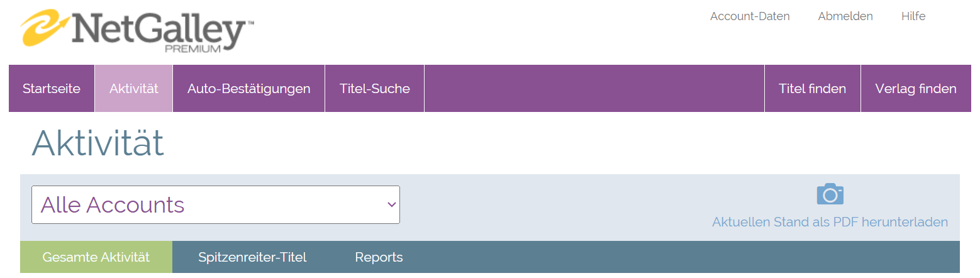This screenshot has width=980, height=278.
Task: Open the Hilfe page
Action: [913, 16]
